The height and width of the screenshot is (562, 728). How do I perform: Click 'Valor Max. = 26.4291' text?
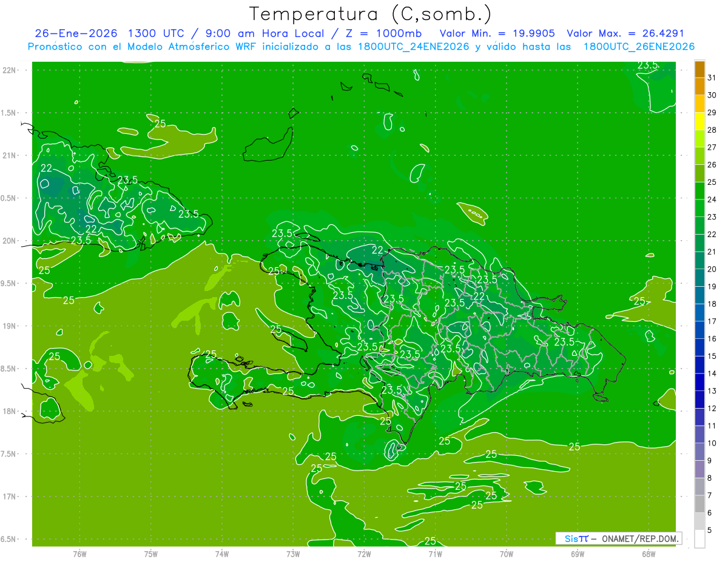(625, 33)
